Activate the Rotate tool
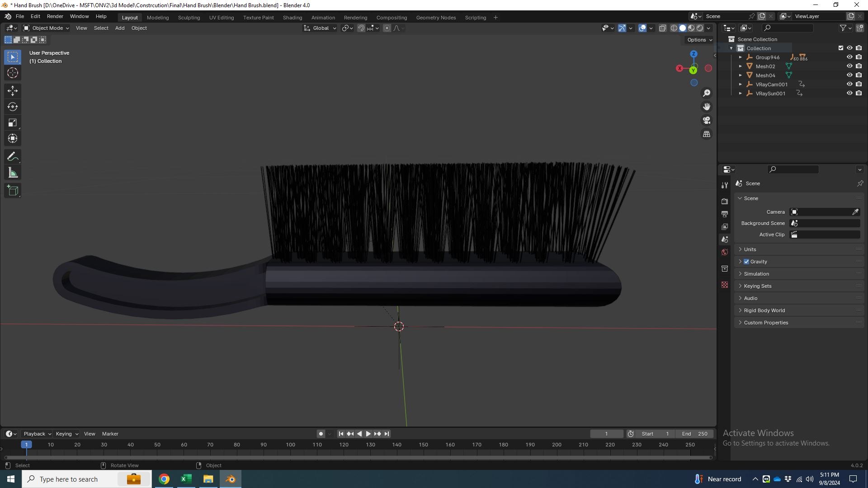The image size is (868, 488). 13,107
